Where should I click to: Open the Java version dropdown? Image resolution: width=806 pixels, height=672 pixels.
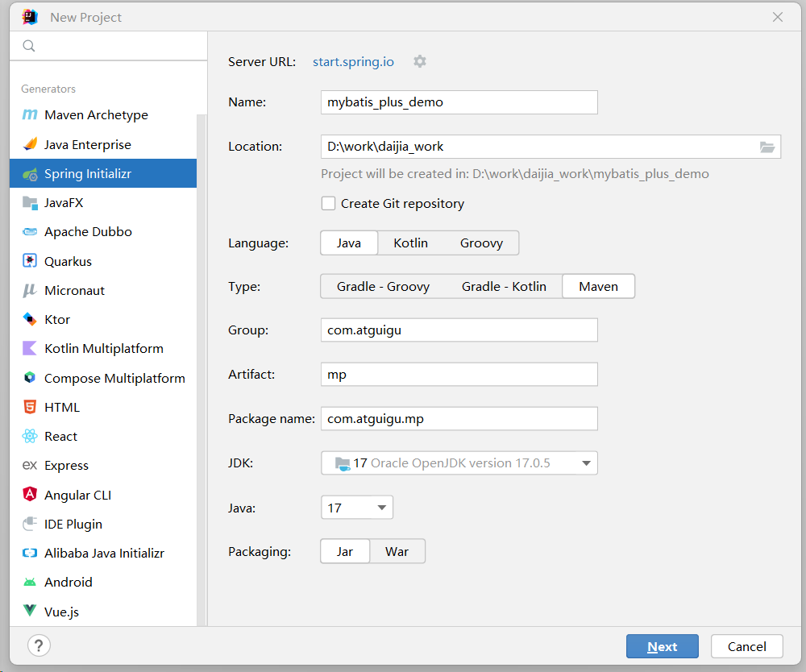(x=357, y=508)
